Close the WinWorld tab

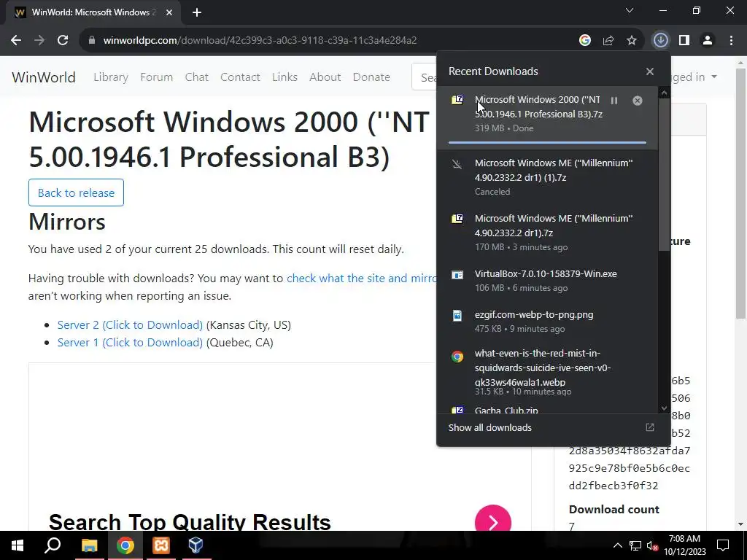tap(169, 12)
